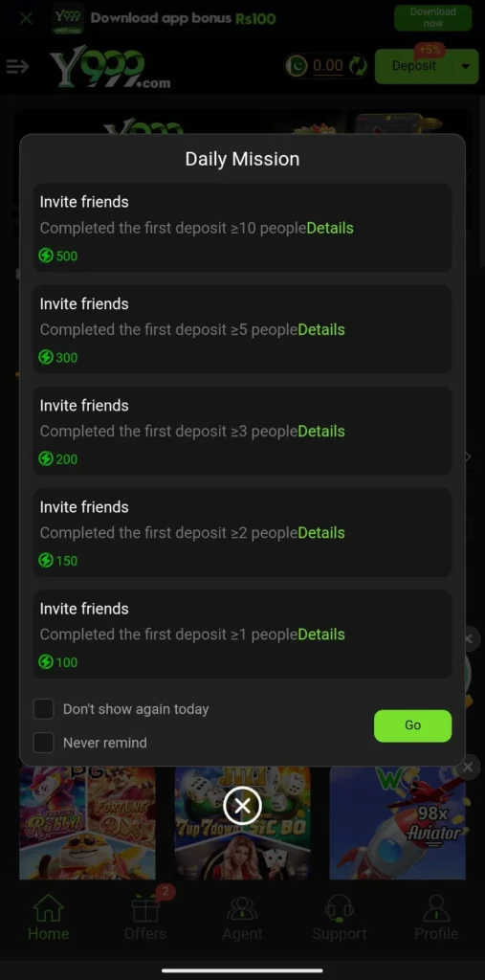Dismiss the download app banner X icon
485x980 pixels.
point(26,18)
